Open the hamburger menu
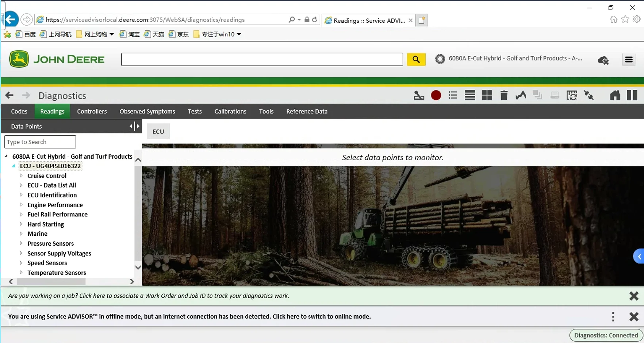The image size is (644, 343). (629, 59)
